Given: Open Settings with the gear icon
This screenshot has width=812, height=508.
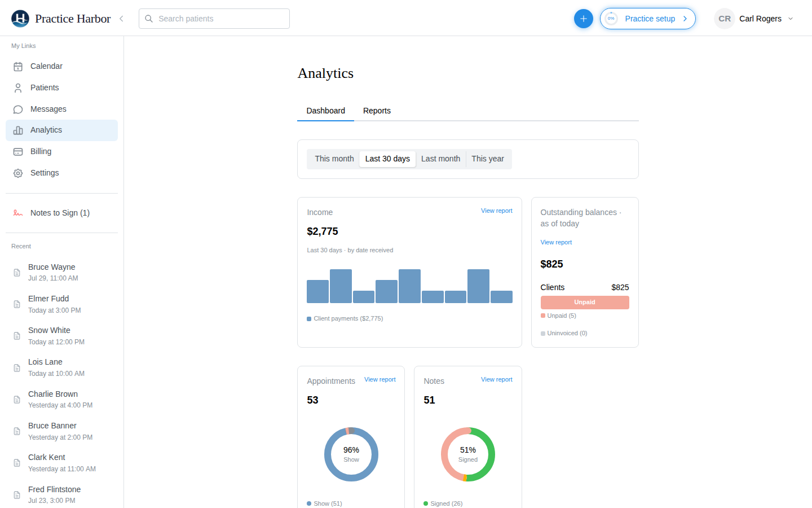Looking at the screenshot, I should pos(18,173).
